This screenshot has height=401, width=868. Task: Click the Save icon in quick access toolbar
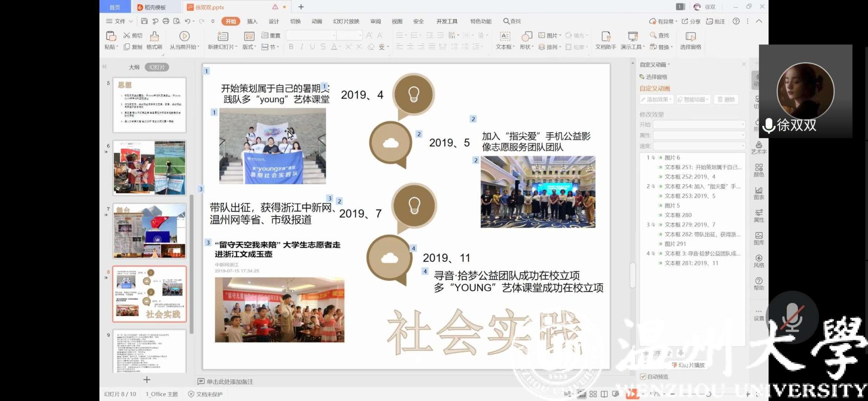pos(144,21)
